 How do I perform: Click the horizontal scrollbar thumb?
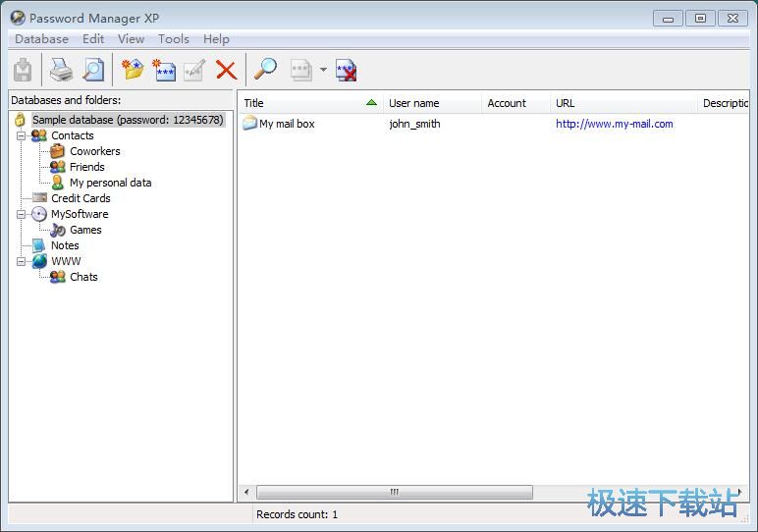point(395,492)
